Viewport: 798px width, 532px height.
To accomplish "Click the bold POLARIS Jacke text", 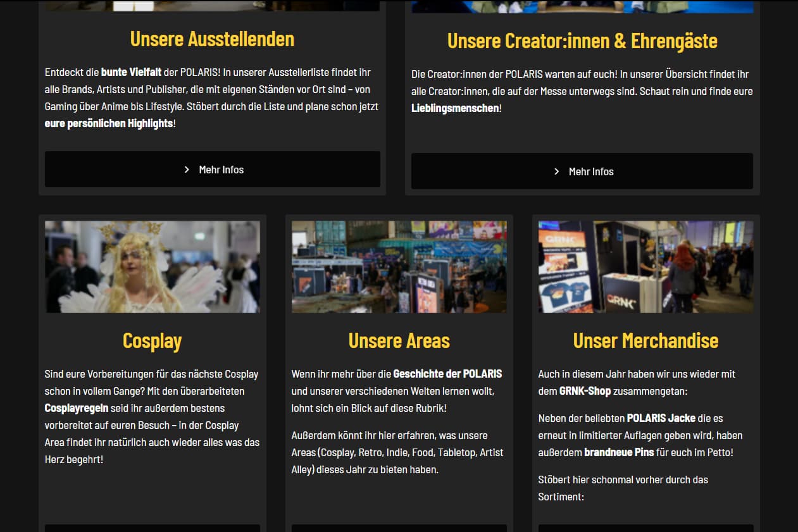I will tap(661, 418).
